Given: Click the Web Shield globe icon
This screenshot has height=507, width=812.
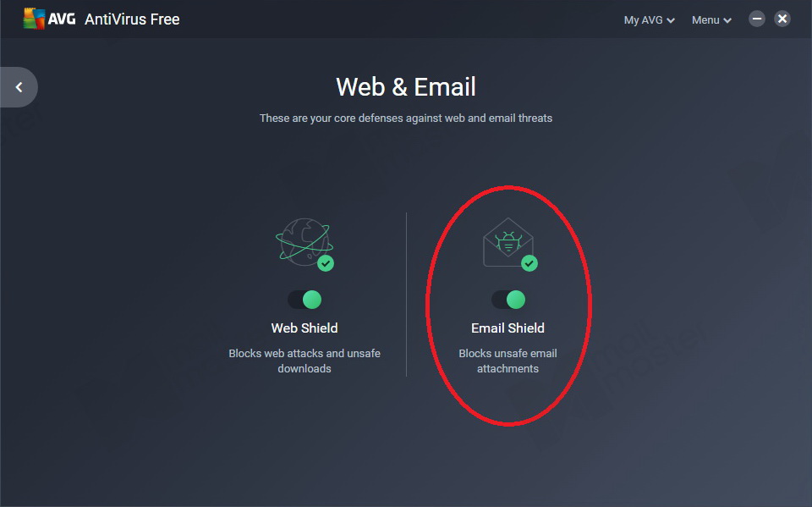Looking at the screenshot, I should [x=304, y=242].
